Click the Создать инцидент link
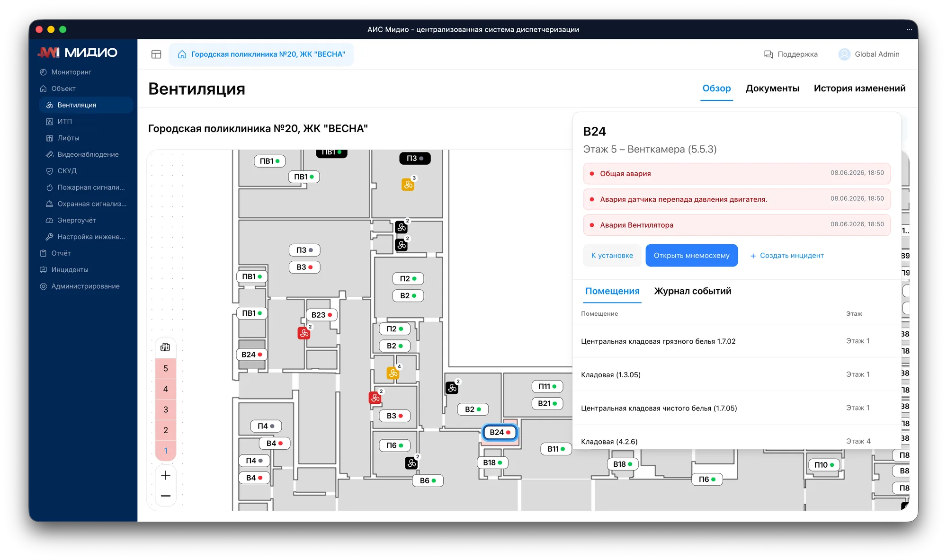Screen dimensions: 947x560 (x=787, y=256)
